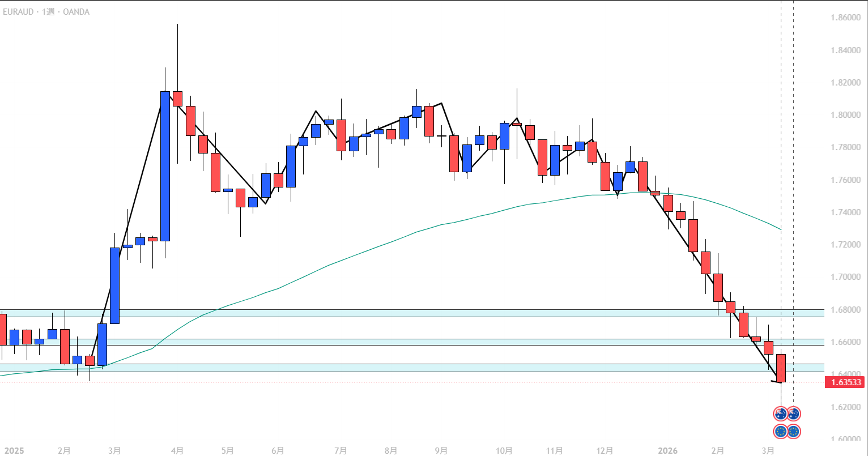
Task: Open the left EU flag economic event icon
Action: pyautogui.click(x=781, y=432)
